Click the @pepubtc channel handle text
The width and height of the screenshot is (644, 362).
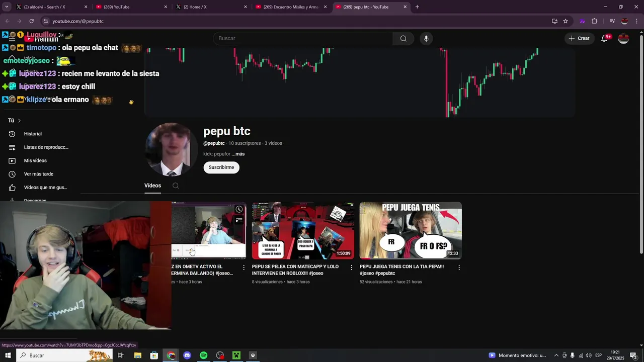point(214,143)
